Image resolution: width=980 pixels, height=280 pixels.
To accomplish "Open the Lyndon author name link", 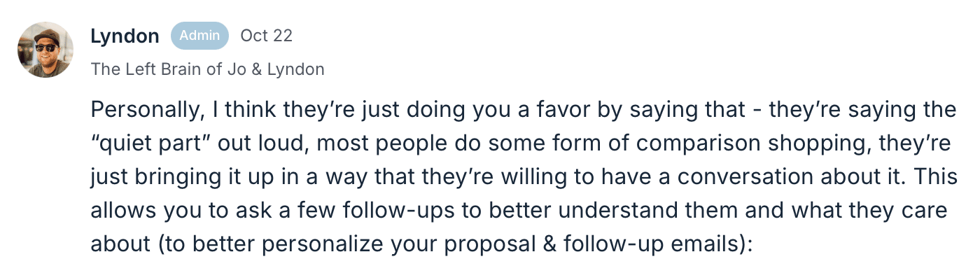I will [x=125, y=36].
